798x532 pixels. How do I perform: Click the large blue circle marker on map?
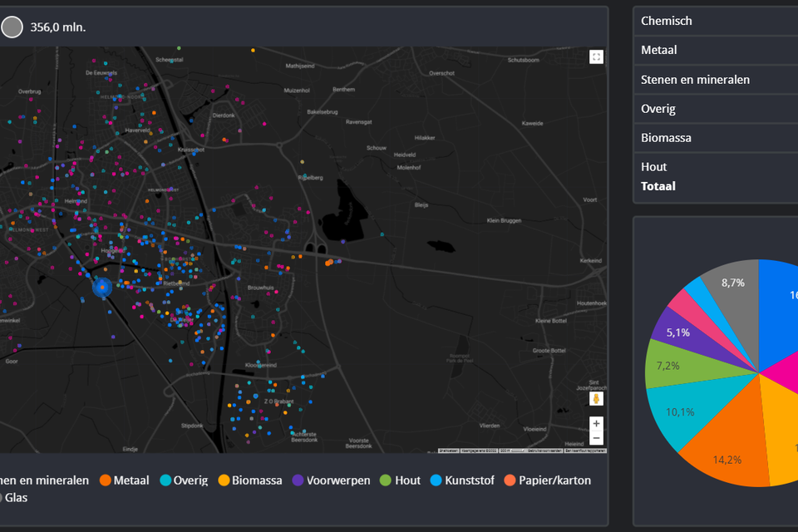click(x=102, y=287)
